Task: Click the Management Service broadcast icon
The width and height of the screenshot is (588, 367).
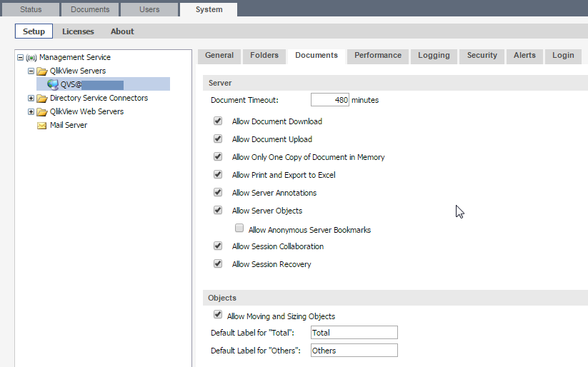Action: (x=31, y=58)
